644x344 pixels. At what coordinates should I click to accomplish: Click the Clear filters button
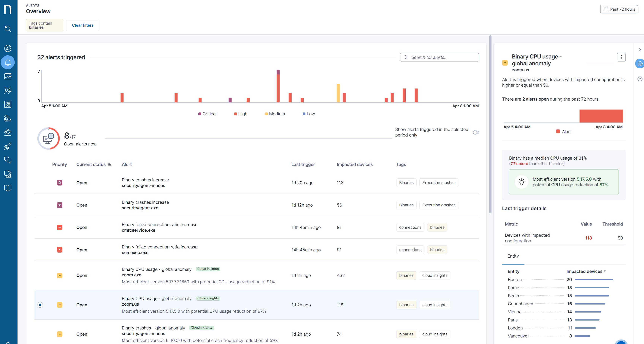(83, 25)
